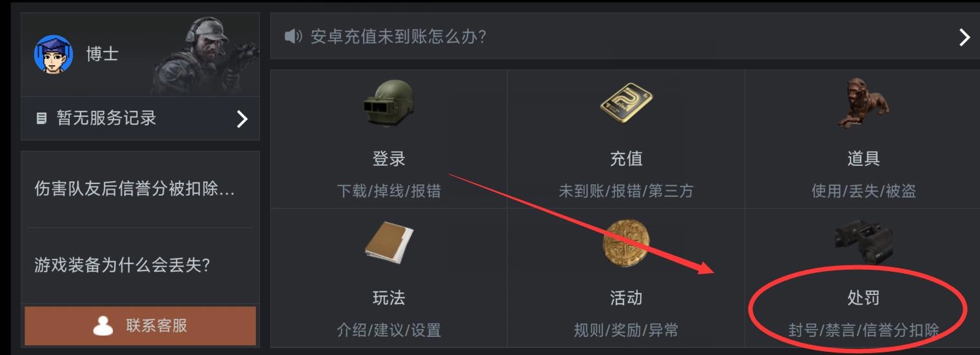Click the 联系客服 button
980x355 pixels.
[x=140, y=325]
